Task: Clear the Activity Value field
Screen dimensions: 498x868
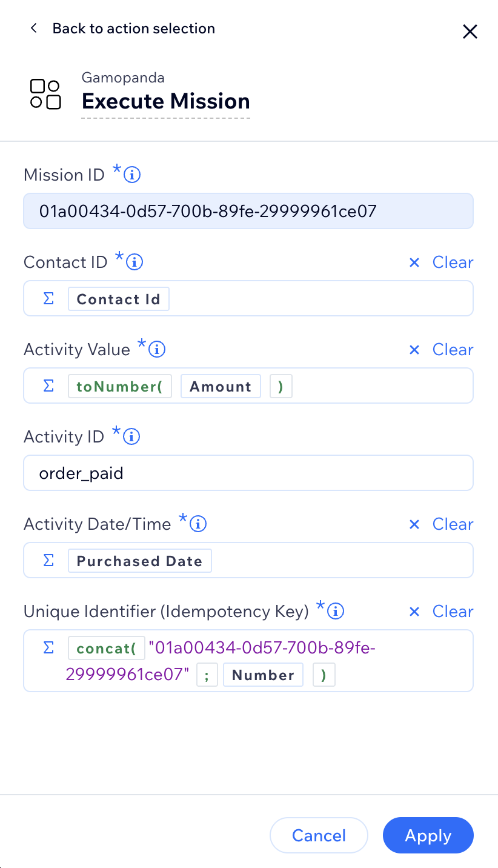Action: point(441,350)
